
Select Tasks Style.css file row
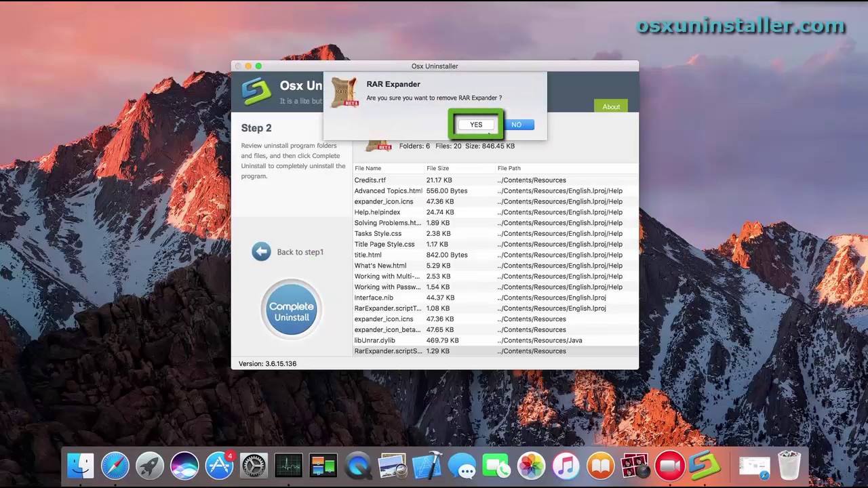(x=496, y=234)
